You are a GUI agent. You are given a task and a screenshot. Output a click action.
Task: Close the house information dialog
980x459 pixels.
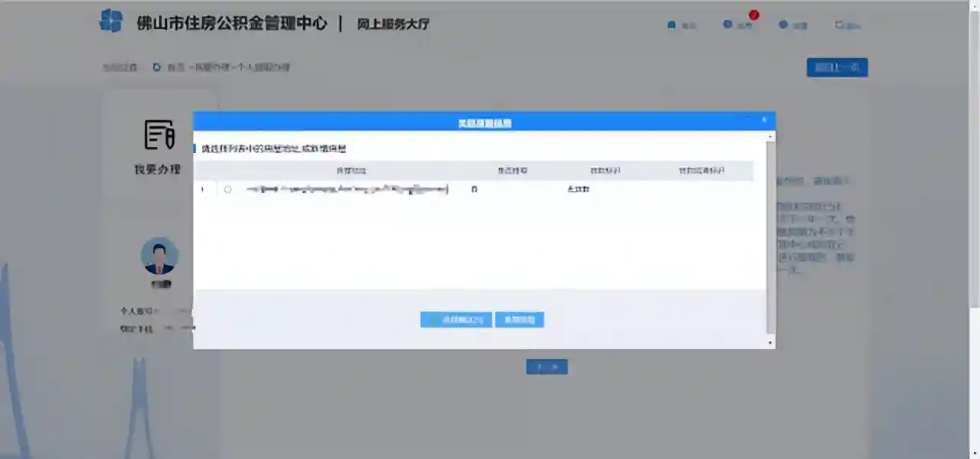point(763,120)
